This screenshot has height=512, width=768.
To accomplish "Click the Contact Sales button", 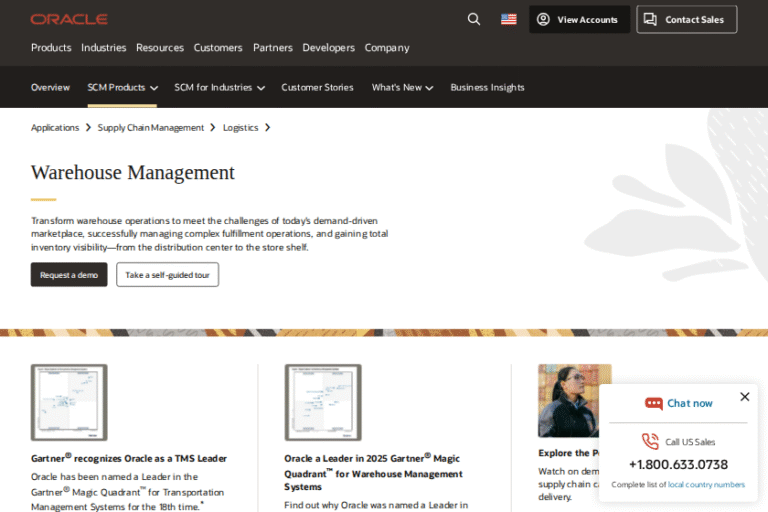I will coord(686,19).
